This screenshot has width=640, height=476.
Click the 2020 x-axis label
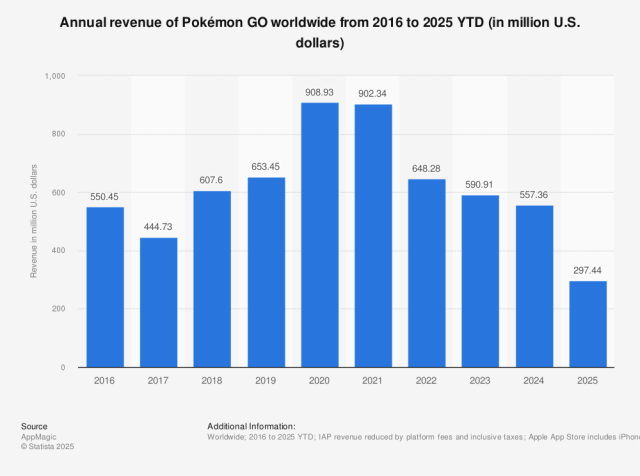[x=319, y=381]
